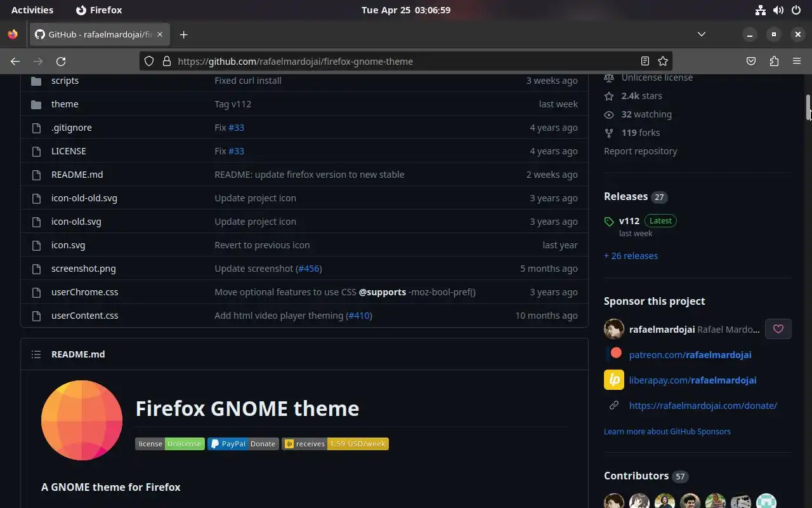Image resolution: width=812 pixels, height=508 pixels.
Task: Open issue #410 link
Action: coord(359,316)
